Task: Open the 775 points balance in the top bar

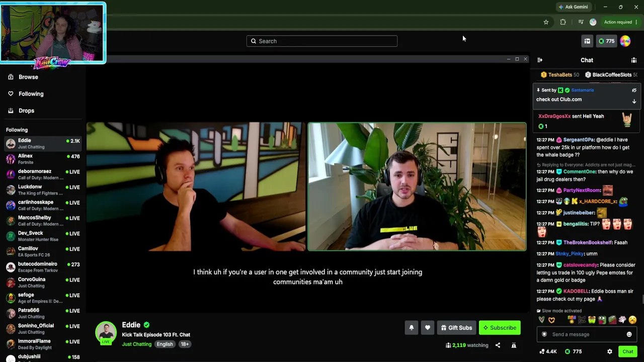Action: pos(606,41)
